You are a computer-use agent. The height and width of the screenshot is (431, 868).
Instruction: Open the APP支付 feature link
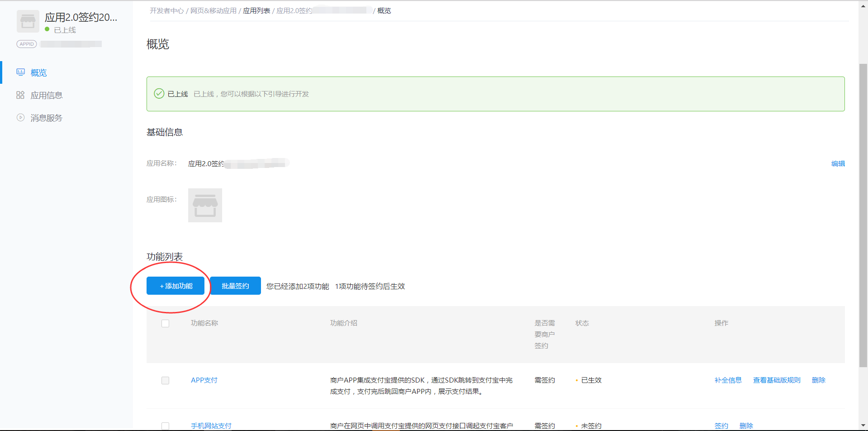(x=204, y=380)
